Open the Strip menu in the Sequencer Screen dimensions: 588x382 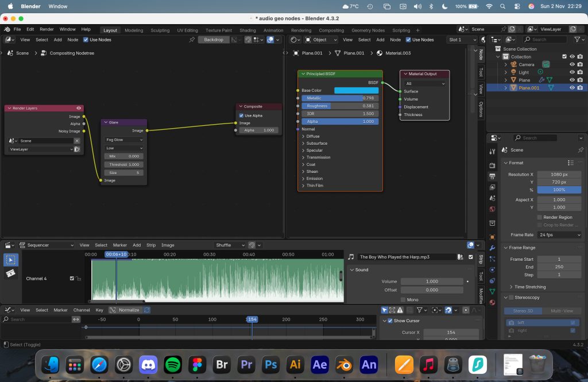(151, 245)
